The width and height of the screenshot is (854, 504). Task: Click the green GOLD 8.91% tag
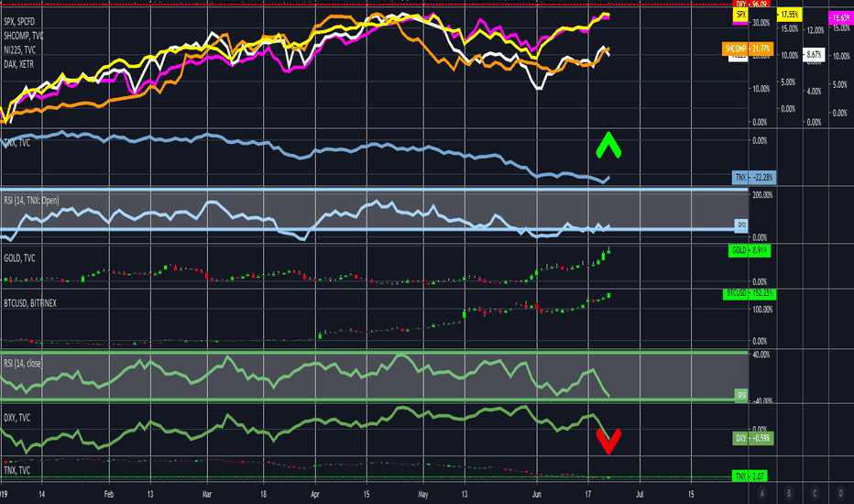coord(750,251)
